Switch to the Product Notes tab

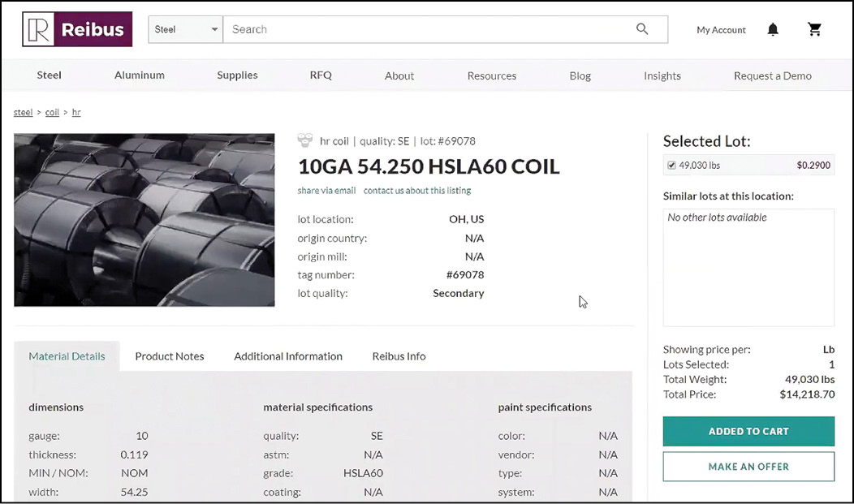click(x=170, y=356)
